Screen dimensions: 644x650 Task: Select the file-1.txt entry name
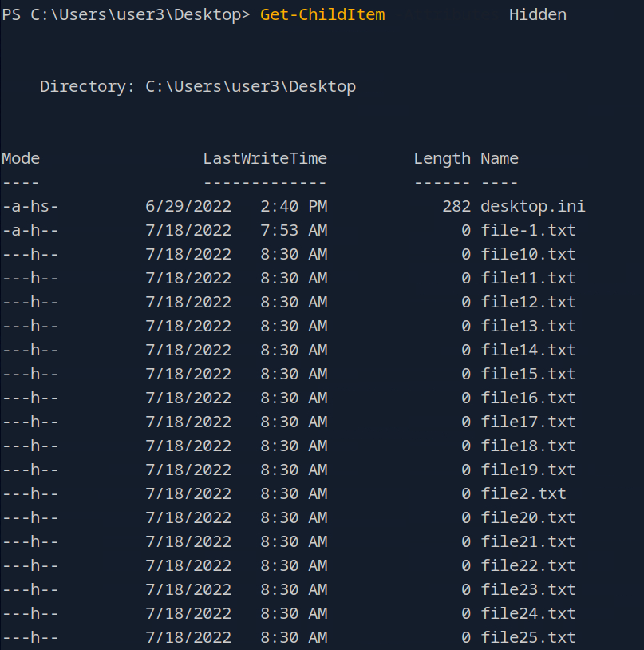click(528, 230)
